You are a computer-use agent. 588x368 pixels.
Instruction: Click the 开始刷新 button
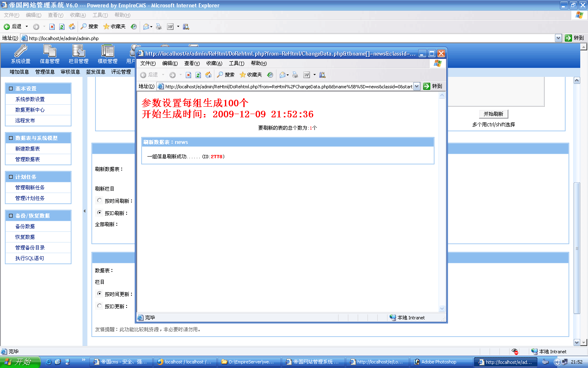coord(493,114)
